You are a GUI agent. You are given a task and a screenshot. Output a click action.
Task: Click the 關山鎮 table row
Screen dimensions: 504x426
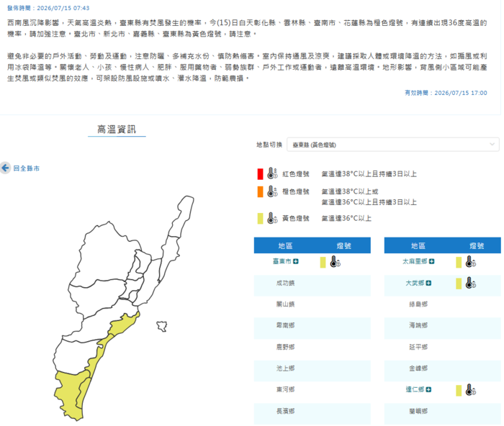(312, 307)
